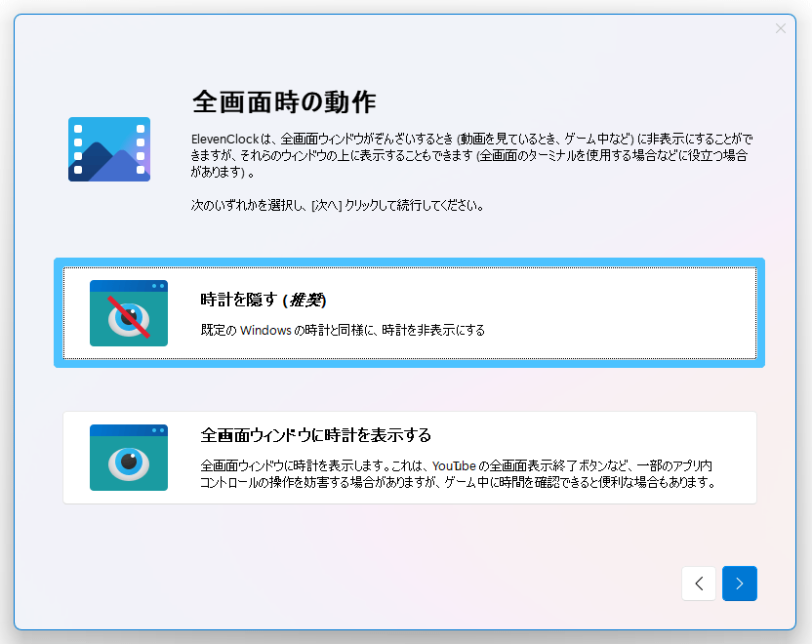Screen dimensions: 812x644
Task: Go to next page with right arrow
Action: tap(739, 584)
